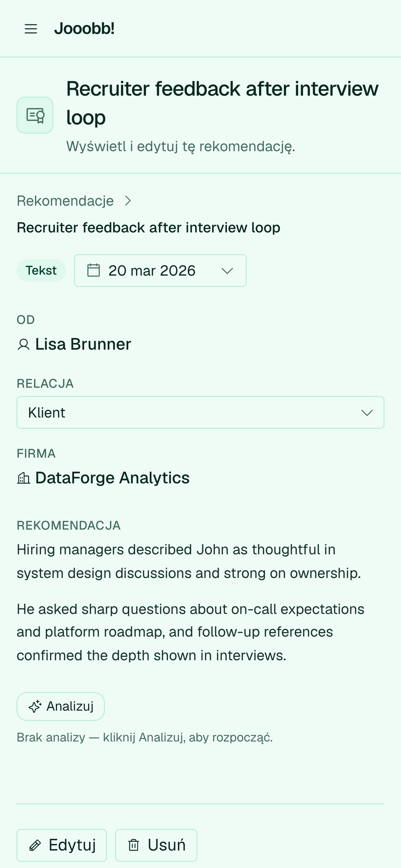Click the trash icon on Usuń
401x868 pixels.
[x=134, y=845]
